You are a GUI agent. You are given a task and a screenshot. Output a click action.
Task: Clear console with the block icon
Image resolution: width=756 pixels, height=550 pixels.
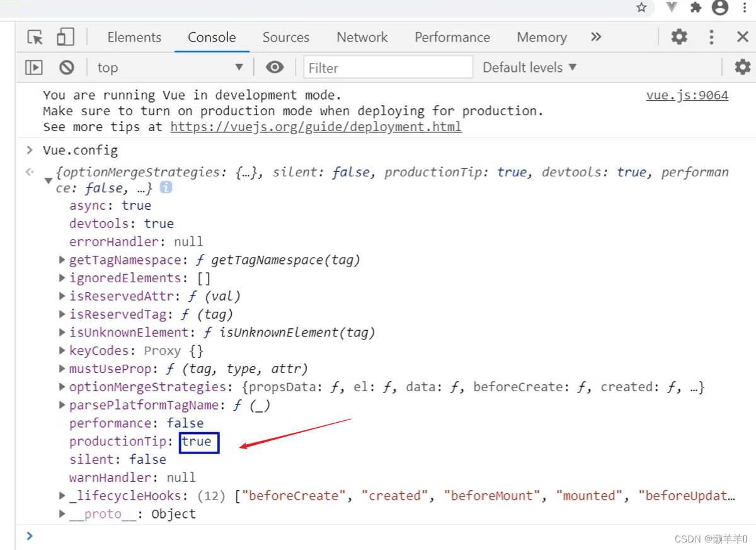(x=67, y=67)
